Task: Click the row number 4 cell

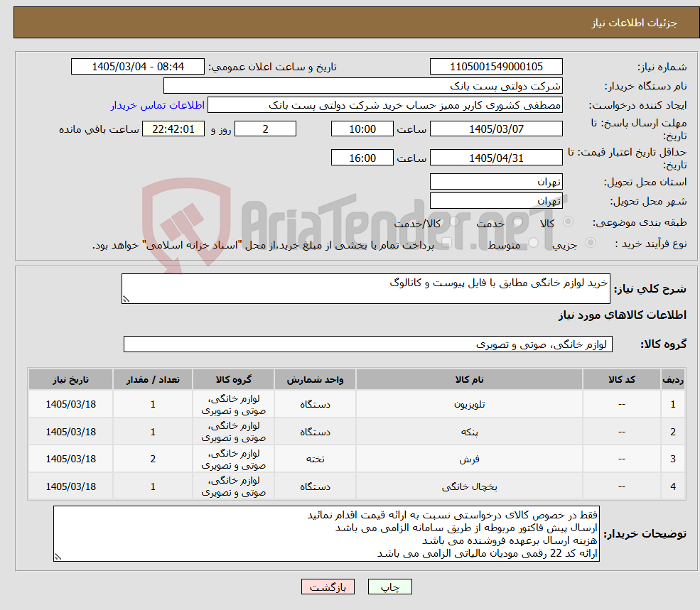Action: [673, 486]
